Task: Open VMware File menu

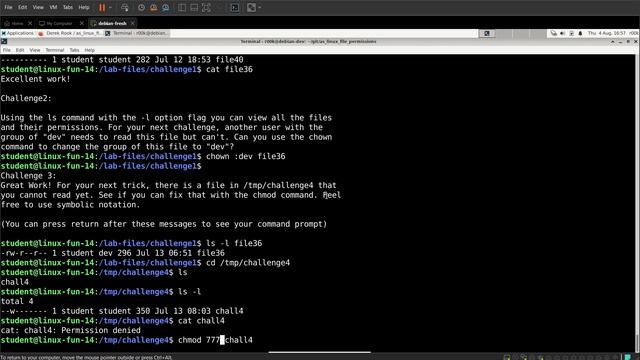Action: pos(8,7)
